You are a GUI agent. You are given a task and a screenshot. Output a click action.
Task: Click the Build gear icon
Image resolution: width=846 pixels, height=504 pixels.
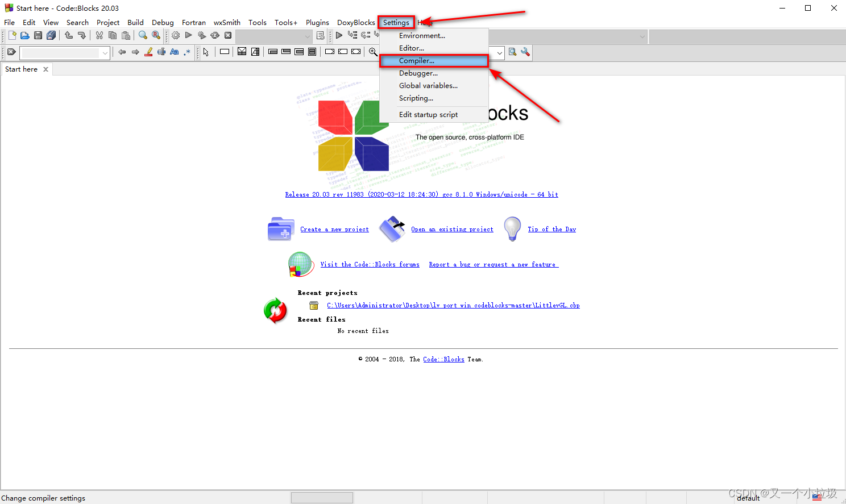[176, 35]
